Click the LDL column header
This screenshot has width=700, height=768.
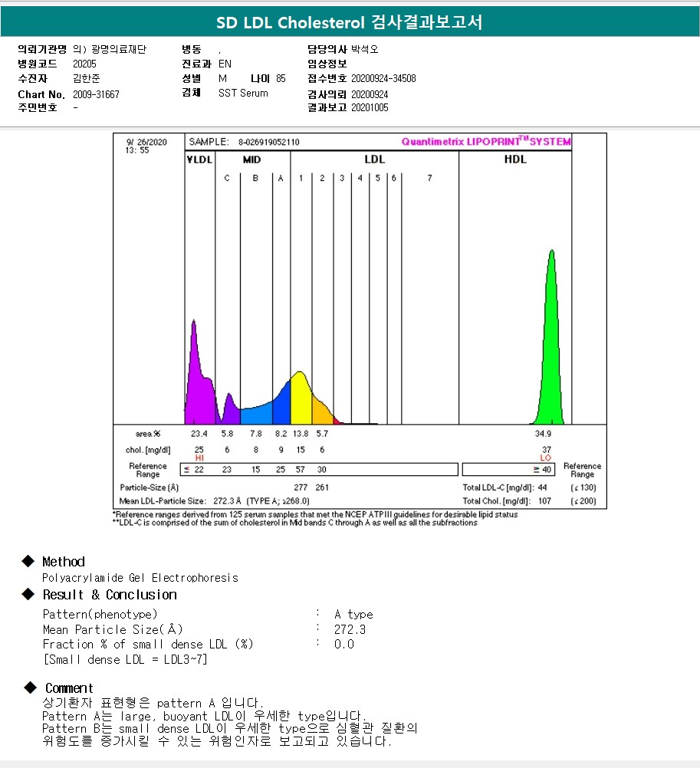tap(375, 159)
